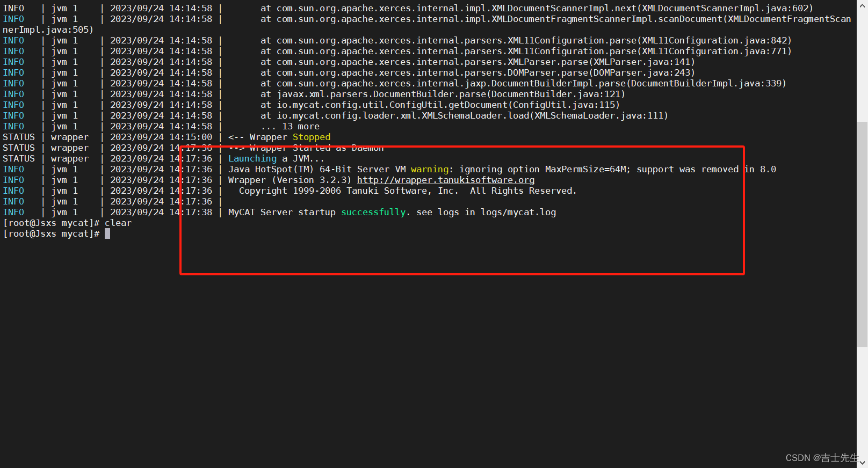
Task: Click the scrollbar down arrow
Action: pyautogui.click(x=862, y=462)
